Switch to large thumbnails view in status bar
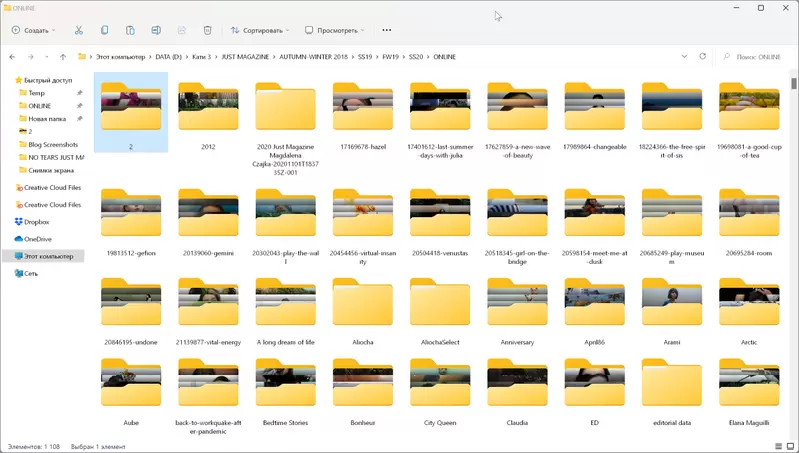 pyautogui.click(x=790, y=446)
